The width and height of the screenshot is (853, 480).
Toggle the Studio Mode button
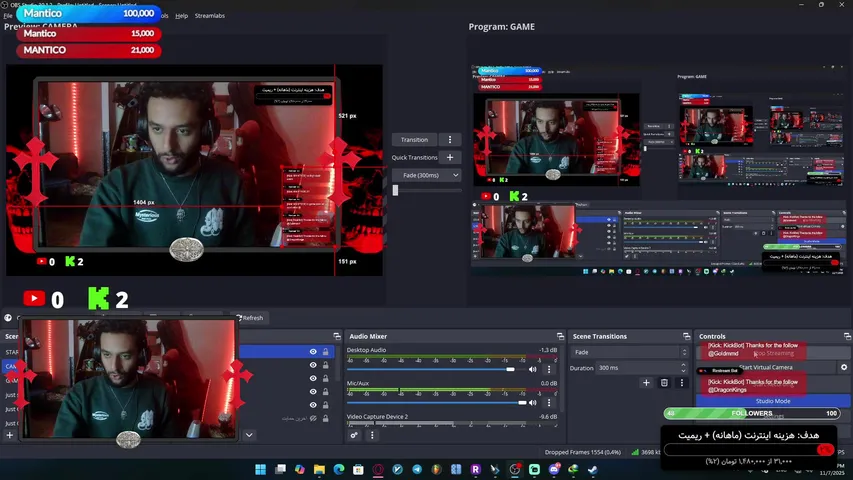pyautogui.click(x=773, y=401)
